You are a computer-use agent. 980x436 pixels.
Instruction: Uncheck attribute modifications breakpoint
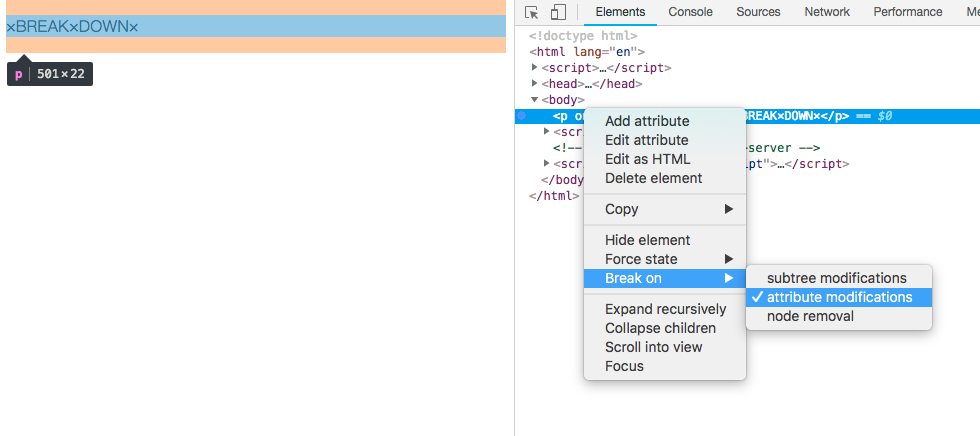839,297
